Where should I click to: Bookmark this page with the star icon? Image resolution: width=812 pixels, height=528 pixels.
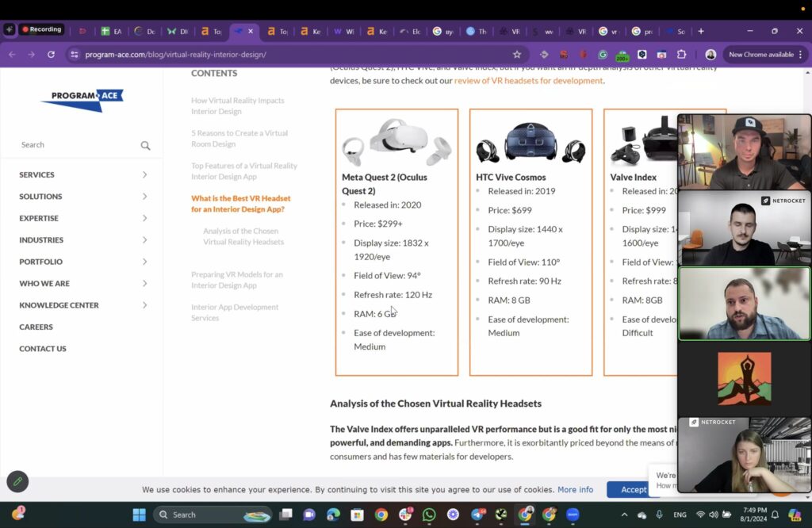click(x=517, y=54)
